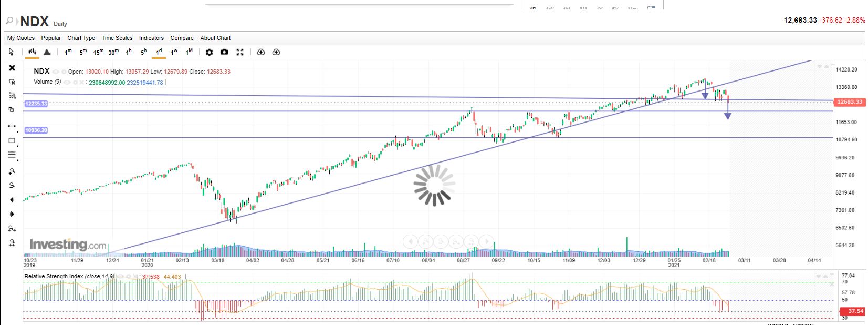The width and height of the screenshot is (868, 325).
Task: Expand the Fibonacci lines tool group
Action: (x=12, y=155)
